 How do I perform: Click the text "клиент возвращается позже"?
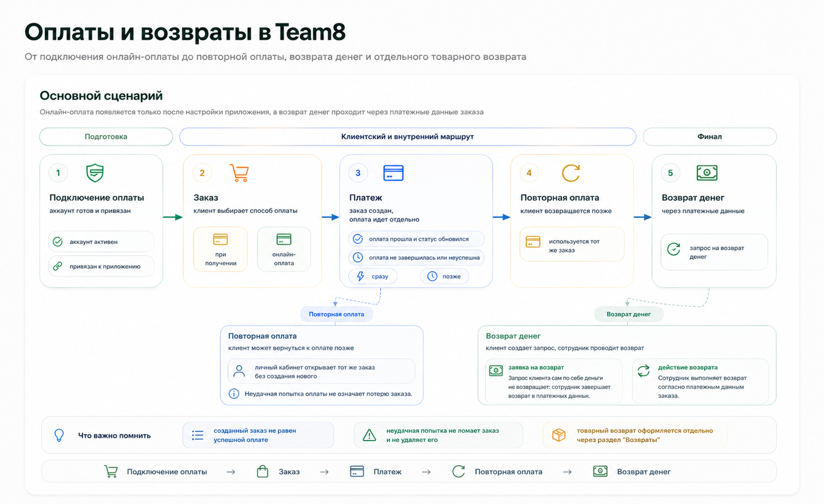tap(566, 211)
